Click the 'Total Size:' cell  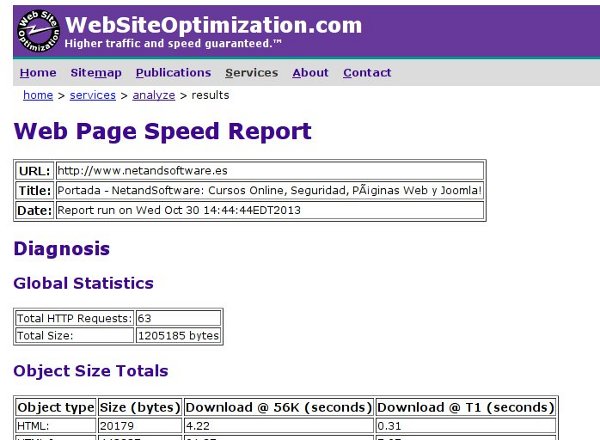tap(74, 336)
